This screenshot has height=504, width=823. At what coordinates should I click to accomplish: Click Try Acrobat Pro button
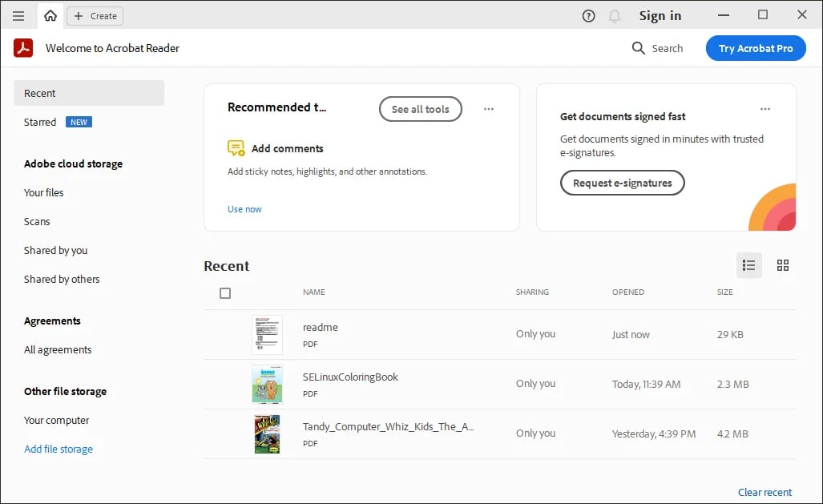pos(756,48)
